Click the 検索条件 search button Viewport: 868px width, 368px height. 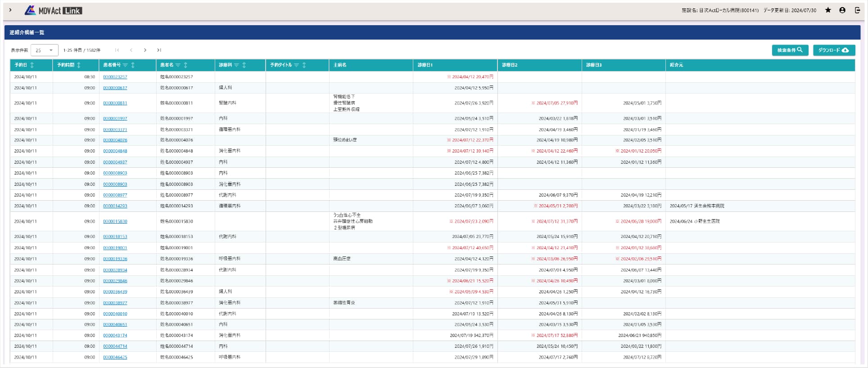(x=790, y=50)
